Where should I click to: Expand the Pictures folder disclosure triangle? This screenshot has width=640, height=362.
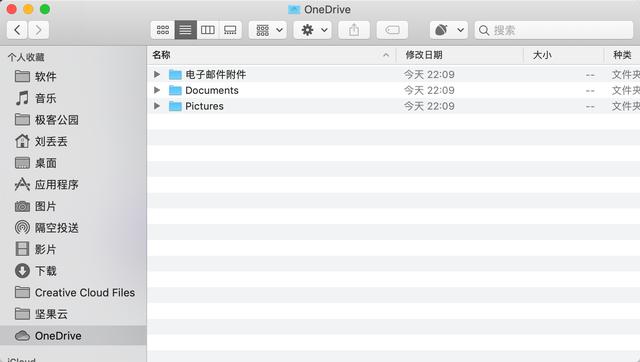point(157,106)
